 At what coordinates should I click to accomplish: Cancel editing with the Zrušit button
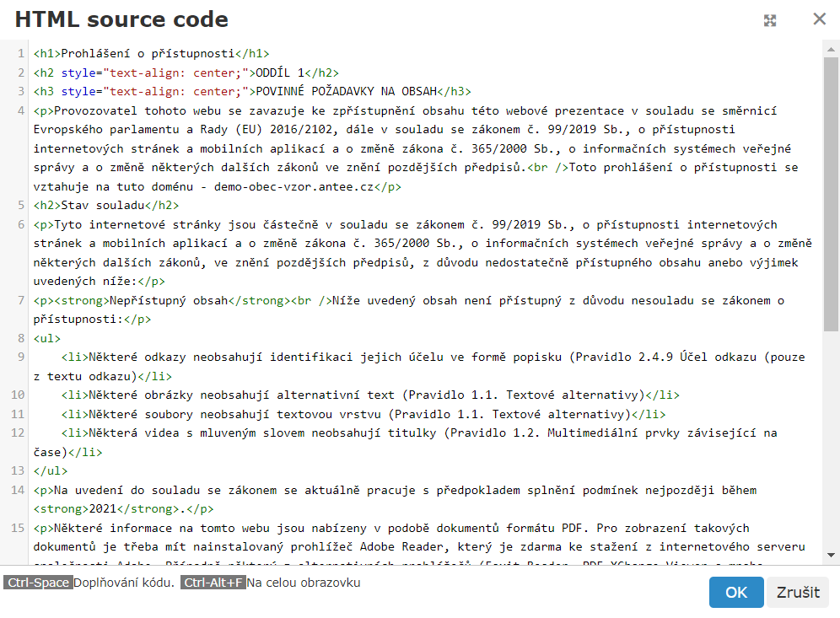(x=797, y=592)
